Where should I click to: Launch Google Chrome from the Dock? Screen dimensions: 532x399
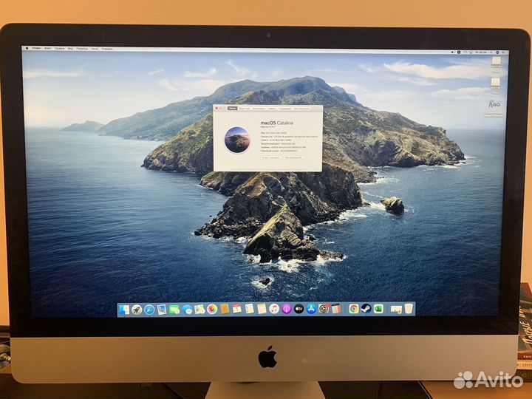(x=353, y=309)
